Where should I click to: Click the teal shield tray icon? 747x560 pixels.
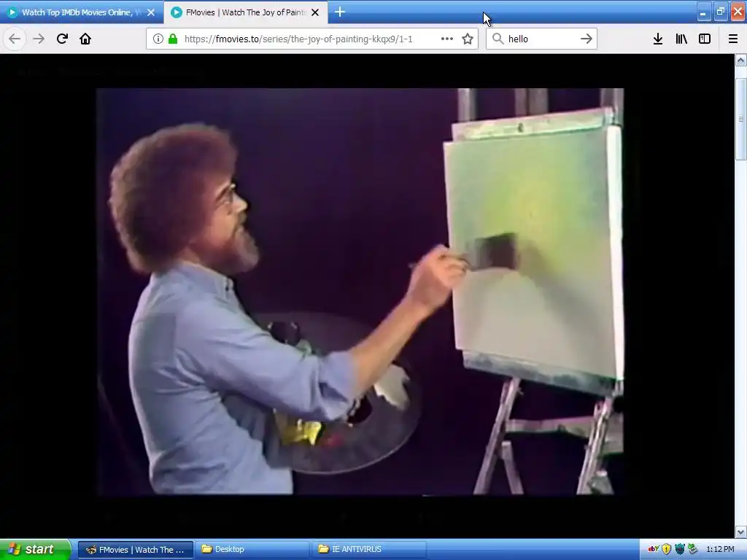click(x=680, y=549)
